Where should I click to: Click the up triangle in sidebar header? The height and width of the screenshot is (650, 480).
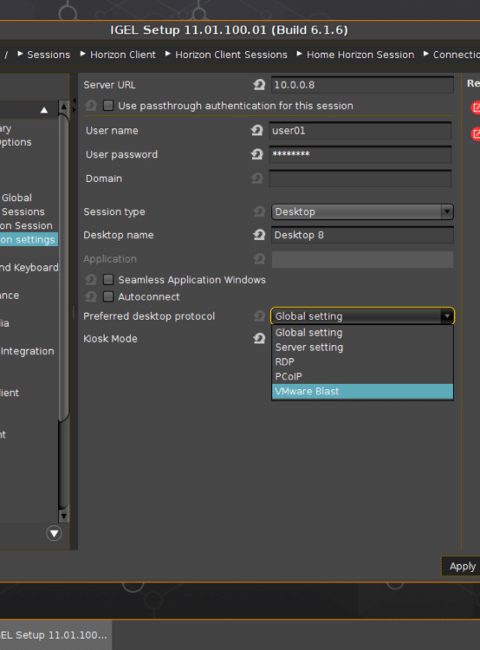tap(44, 110)
